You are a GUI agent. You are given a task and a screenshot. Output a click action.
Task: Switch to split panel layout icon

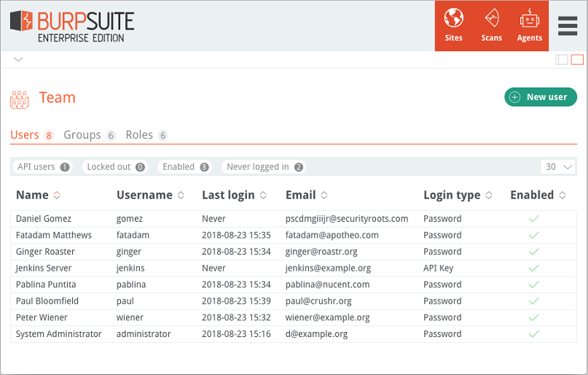tap(561, 60)
